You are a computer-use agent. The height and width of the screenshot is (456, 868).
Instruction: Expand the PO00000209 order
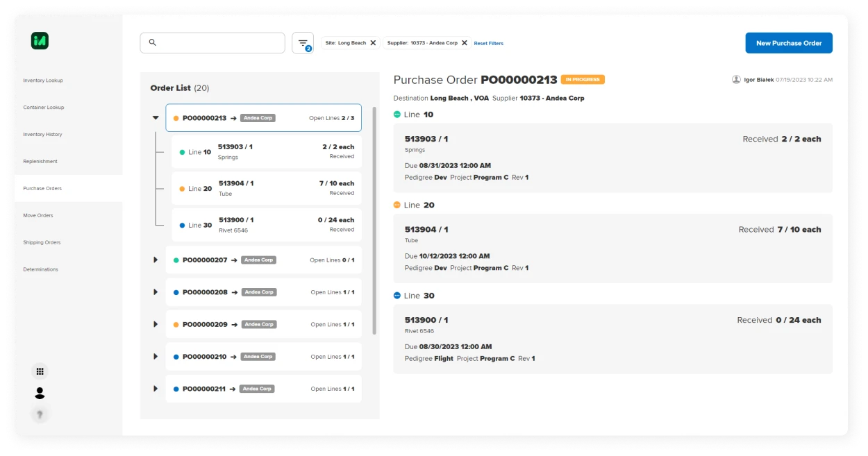[156, 324]
